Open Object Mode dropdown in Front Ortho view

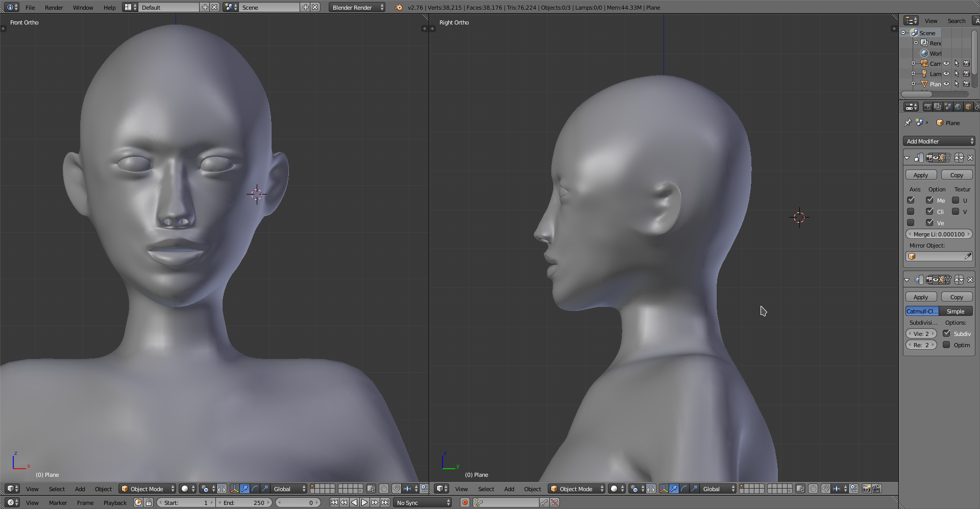tap(147, 489)
